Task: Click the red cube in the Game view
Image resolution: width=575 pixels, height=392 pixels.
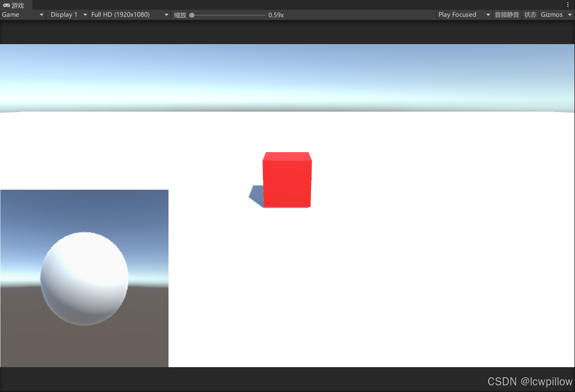Action: (x=287, y=180)
